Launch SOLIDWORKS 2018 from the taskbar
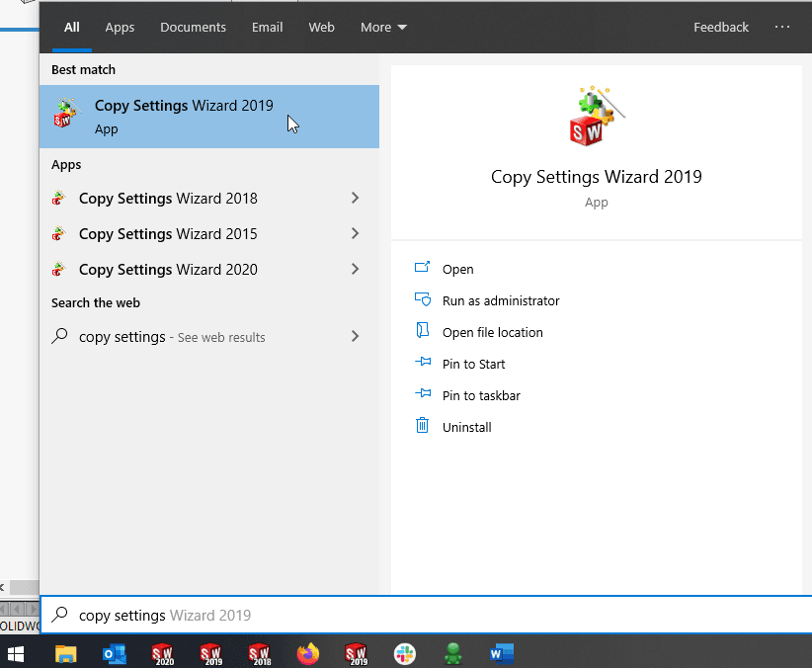Viewport: 812px width, 668px height. 260,653
